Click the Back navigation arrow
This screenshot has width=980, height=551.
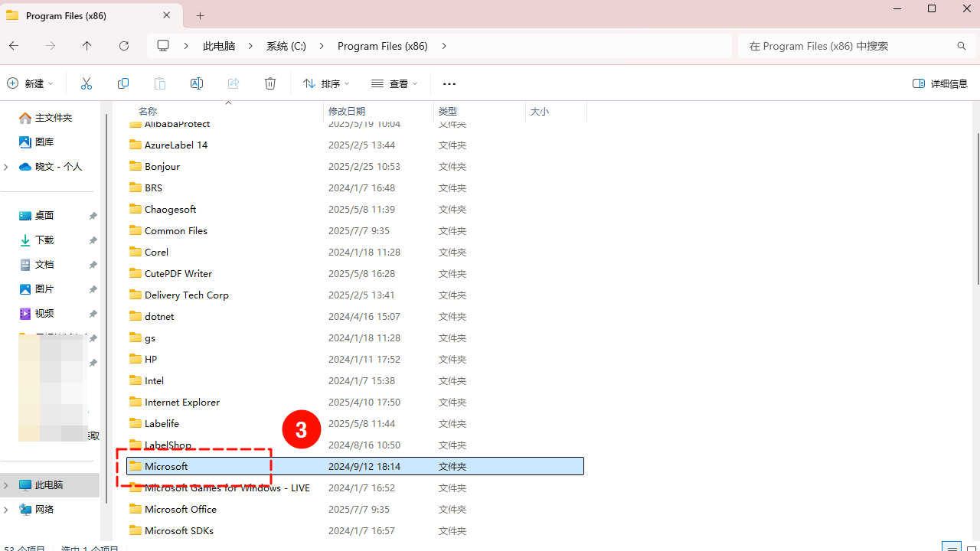click(14, 46)
